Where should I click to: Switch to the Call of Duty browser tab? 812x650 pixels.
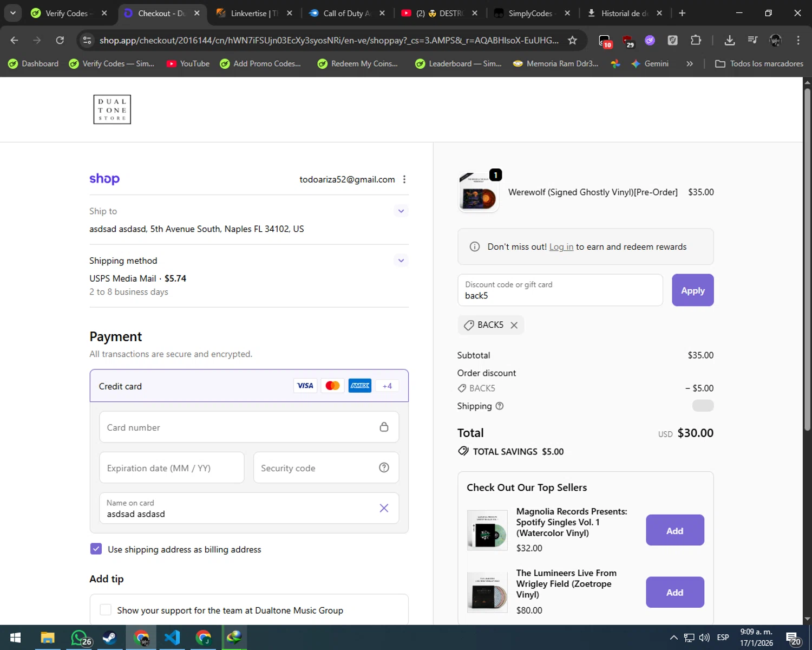[x=347, y=13]
